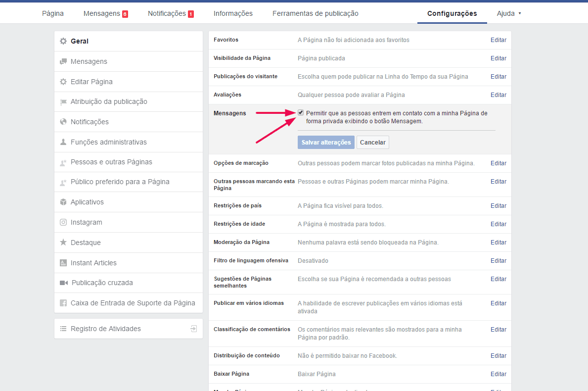This screenshot has width=588, height=391.
Task: Open Instant Articles in the sidebar
Action: coord(129,263)
